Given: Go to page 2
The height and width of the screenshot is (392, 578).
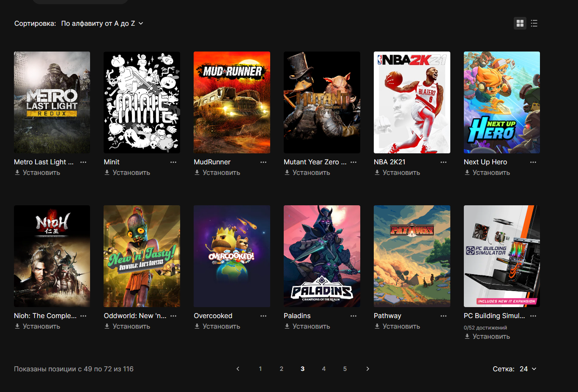Looking at the screenshot, I should click(282, 369).
